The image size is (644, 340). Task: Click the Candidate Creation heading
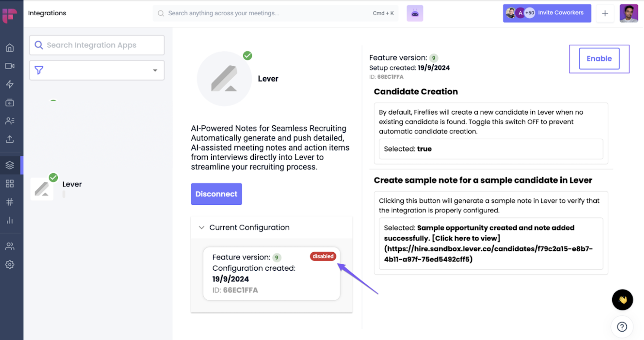click(416, 92)
